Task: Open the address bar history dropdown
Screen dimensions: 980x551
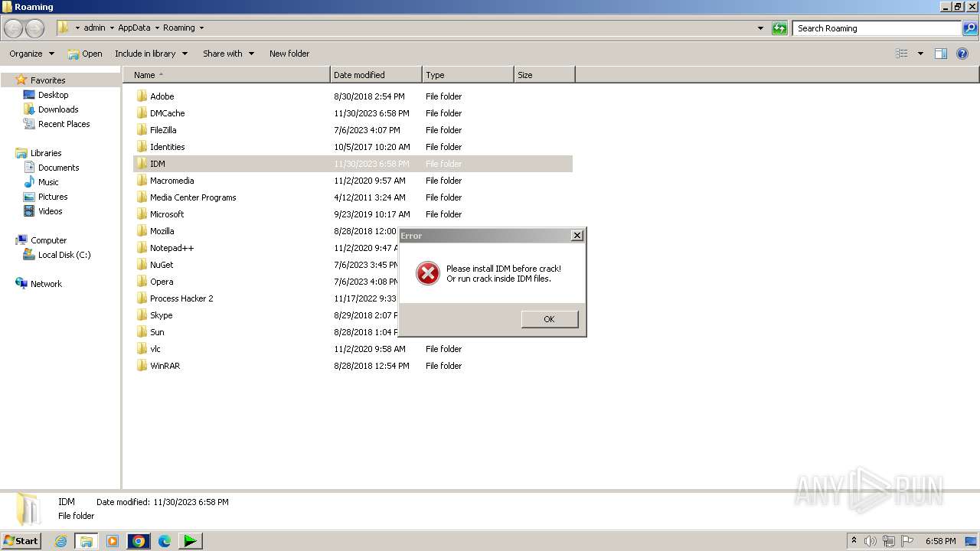Action: point(760,28)
